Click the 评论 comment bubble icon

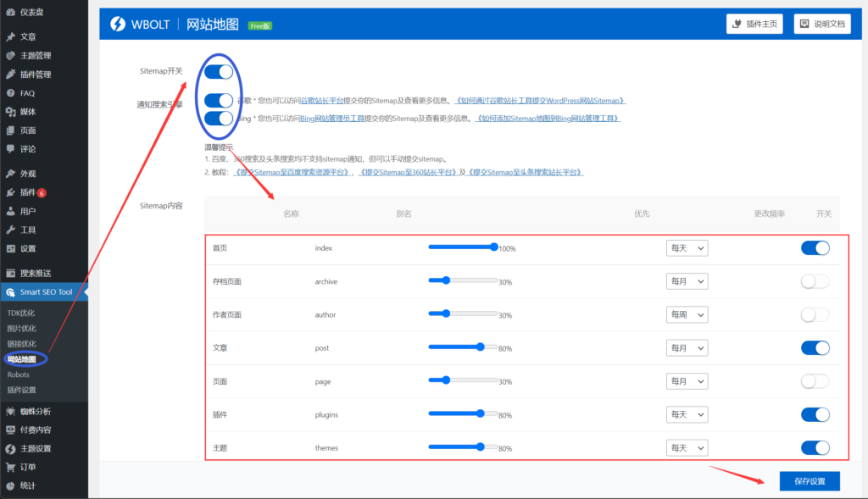tap(10, 149)
